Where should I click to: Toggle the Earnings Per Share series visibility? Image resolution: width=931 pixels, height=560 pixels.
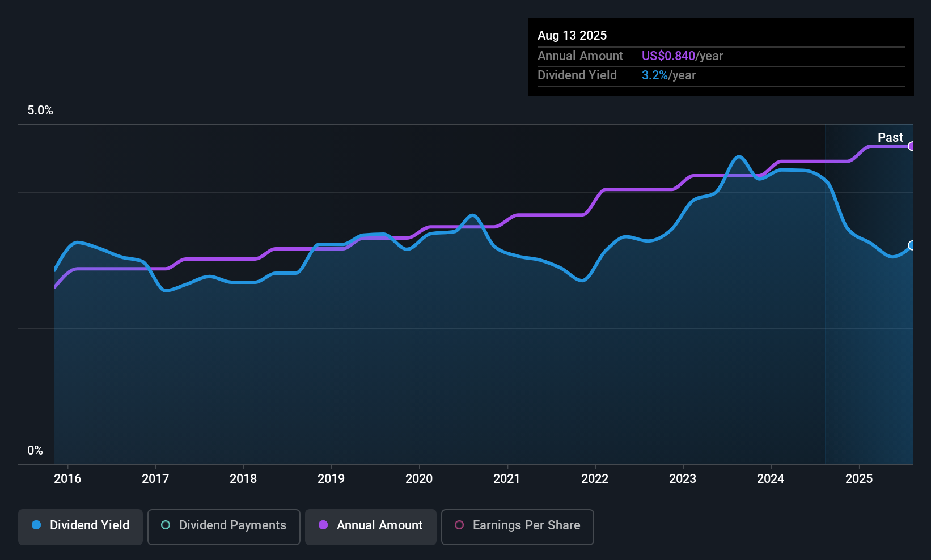pos(517,525)
